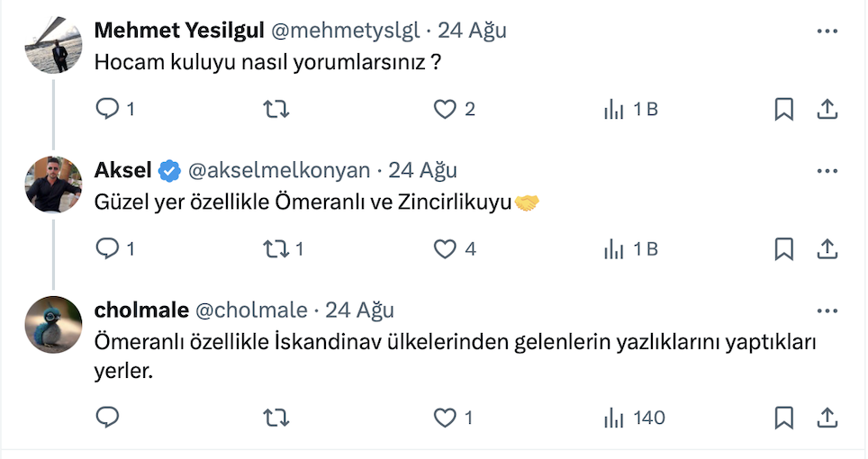Click cholmale's bird avatar picture

click(x=54, y=324)
